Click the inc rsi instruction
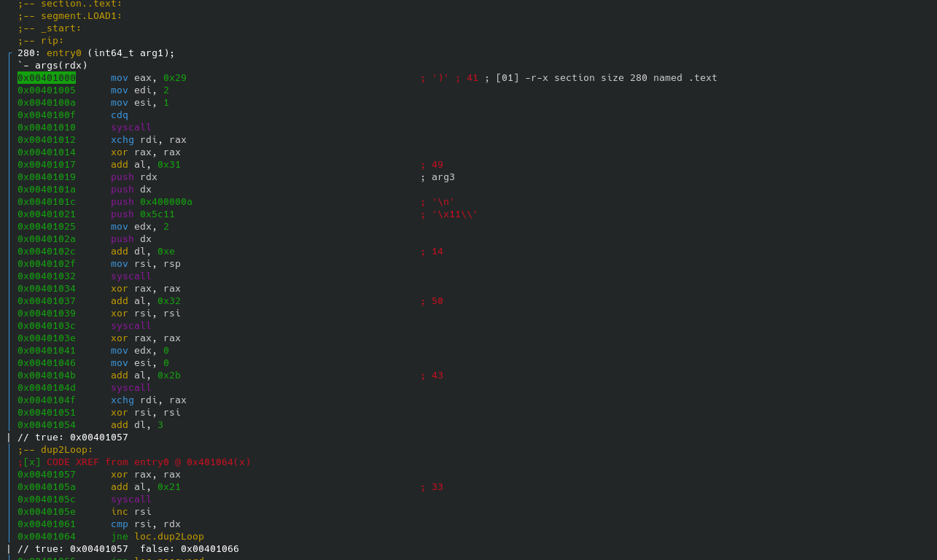This screenshot has width=937, height=560. click(x=131, y=511)
